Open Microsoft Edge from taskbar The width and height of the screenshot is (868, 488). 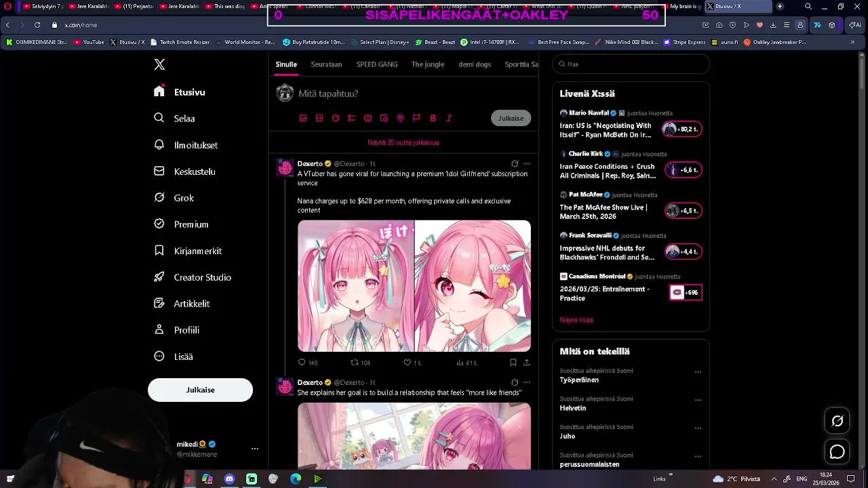pyautogui.click(x=296, y=479)
